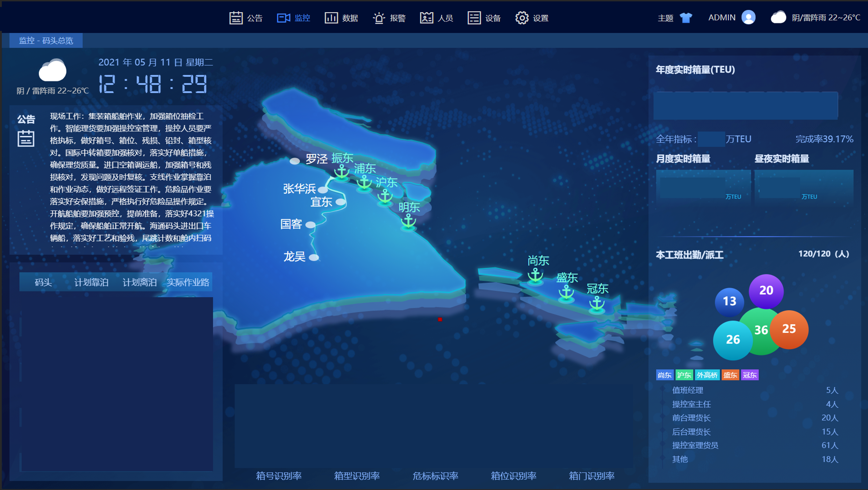Toggle the 冠东 legend tag
This screenshot has height=490, width=868.
(749, 375)
